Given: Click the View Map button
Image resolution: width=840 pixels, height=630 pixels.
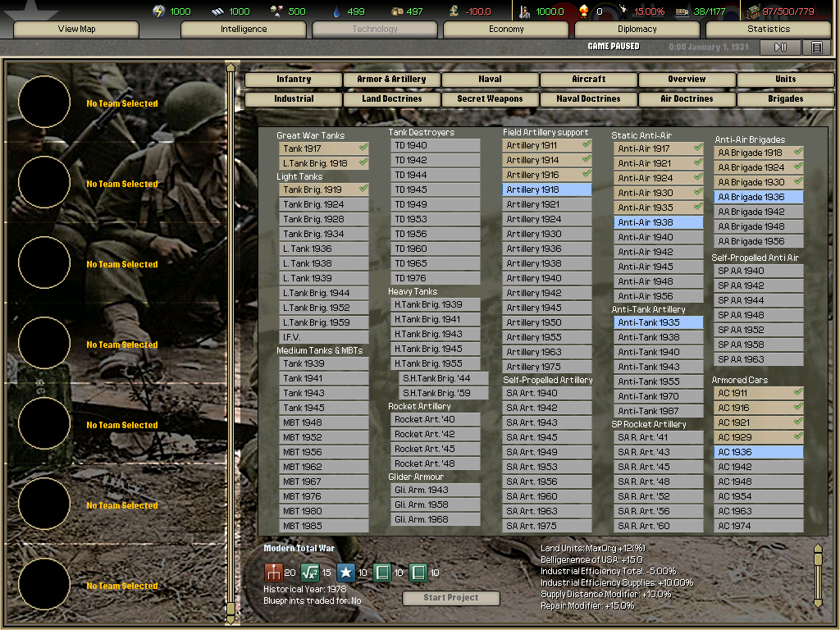Looking at the screenshot, I should point(78,29).
